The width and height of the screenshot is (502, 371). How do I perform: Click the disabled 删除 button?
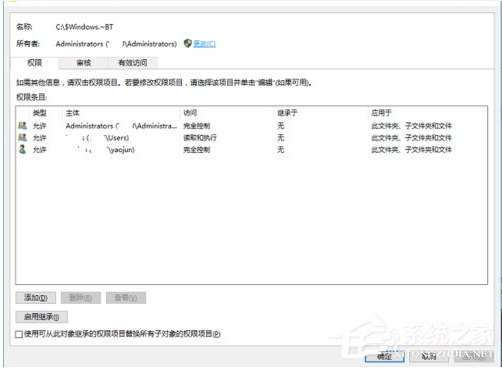pyautogui.click(x=81, y=298)
